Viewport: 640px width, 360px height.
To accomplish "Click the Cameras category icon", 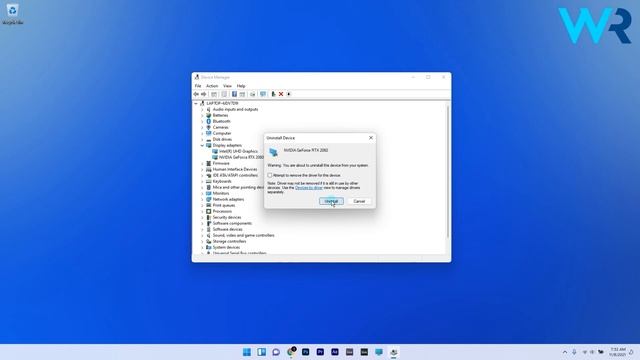I will (x=209, y=127).
